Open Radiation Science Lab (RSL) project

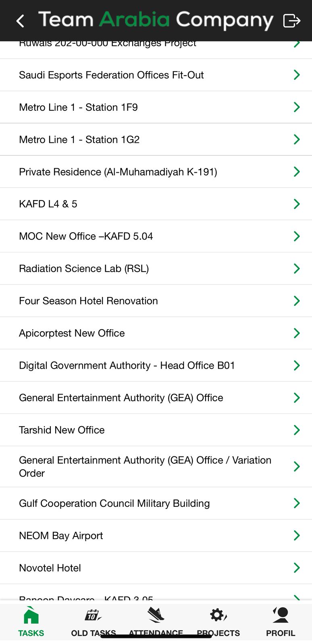point(84,268)
